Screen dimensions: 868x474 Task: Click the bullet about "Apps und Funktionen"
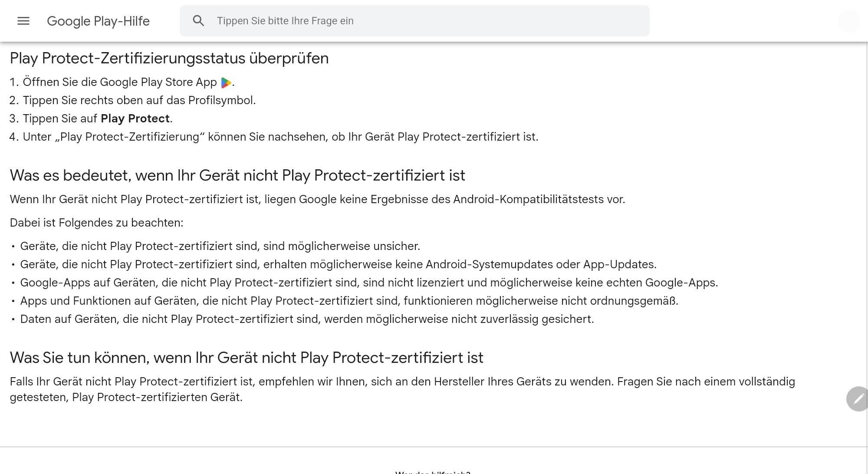pos(349,301)
